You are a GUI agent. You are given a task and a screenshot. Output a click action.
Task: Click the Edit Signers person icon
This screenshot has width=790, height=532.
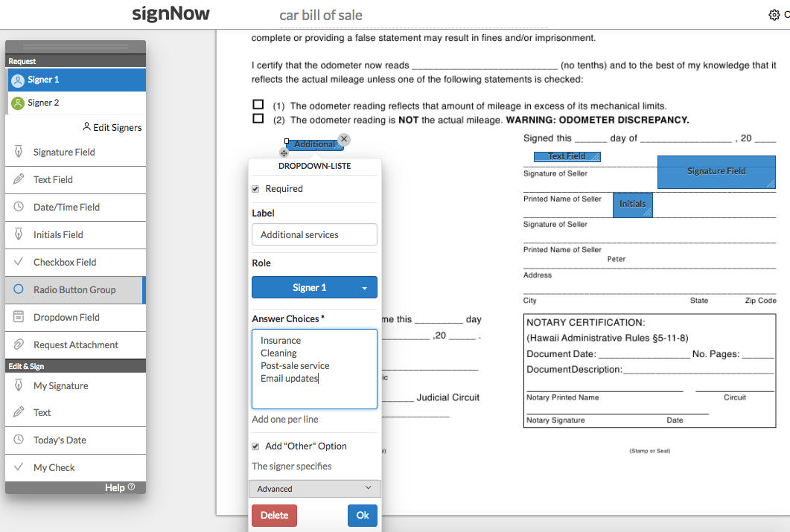86,126
